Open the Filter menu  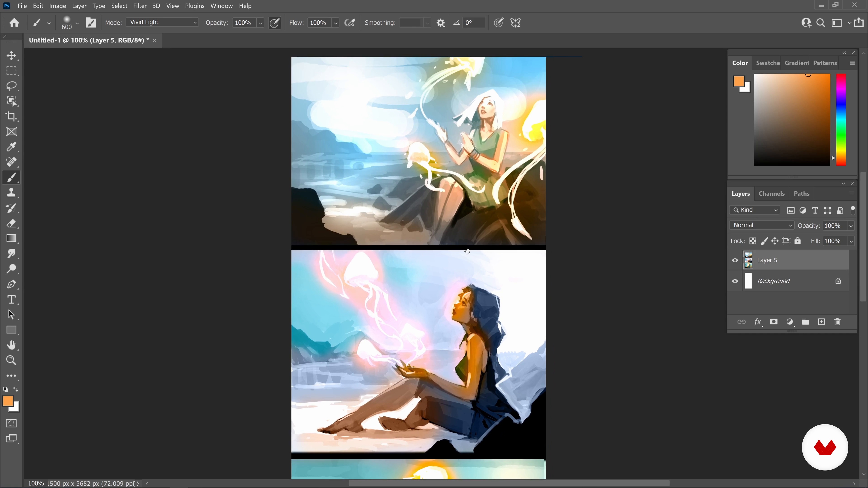coord(140,6)
